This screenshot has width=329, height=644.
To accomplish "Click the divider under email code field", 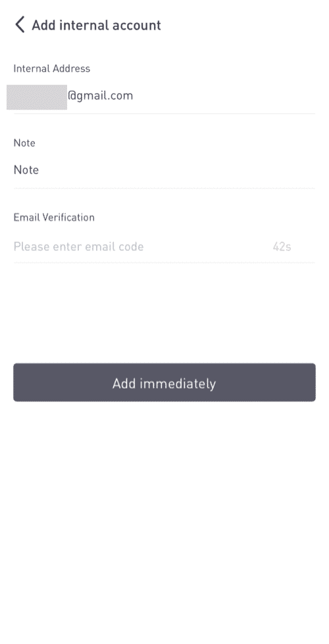I will point(164,263).
